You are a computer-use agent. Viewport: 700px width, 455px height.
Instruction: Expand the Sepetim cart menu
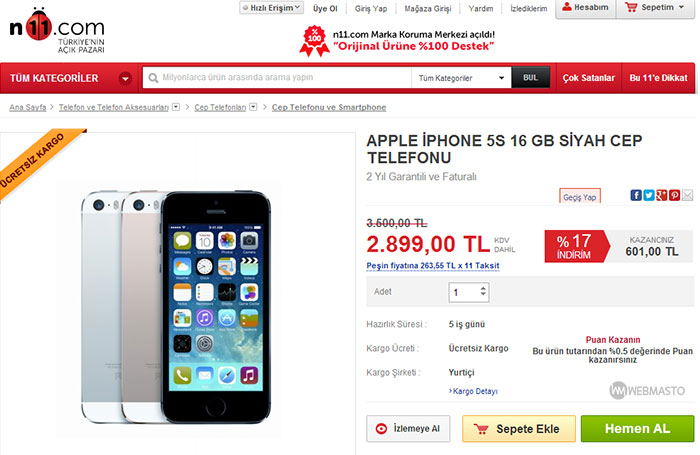pyautogui.click(x=655, y=8)
